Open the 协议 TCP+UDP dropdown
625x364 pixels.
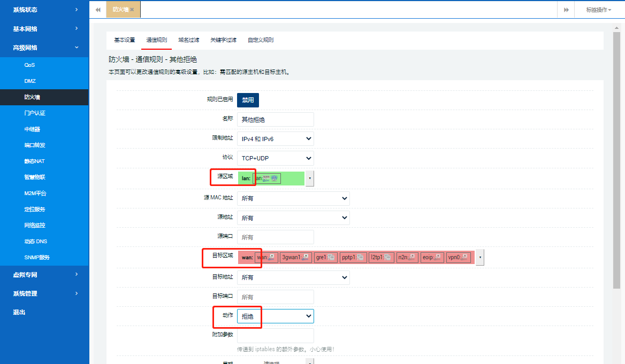click(275, 158)
